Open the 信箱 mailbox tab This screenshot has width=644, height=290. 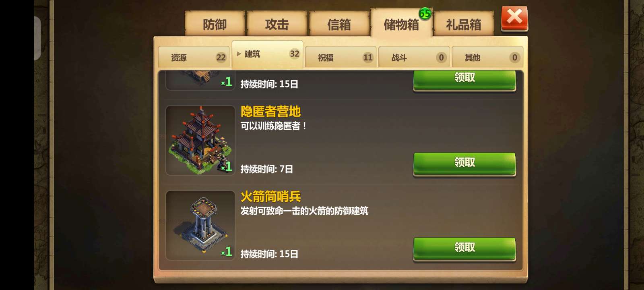point(339,24)
